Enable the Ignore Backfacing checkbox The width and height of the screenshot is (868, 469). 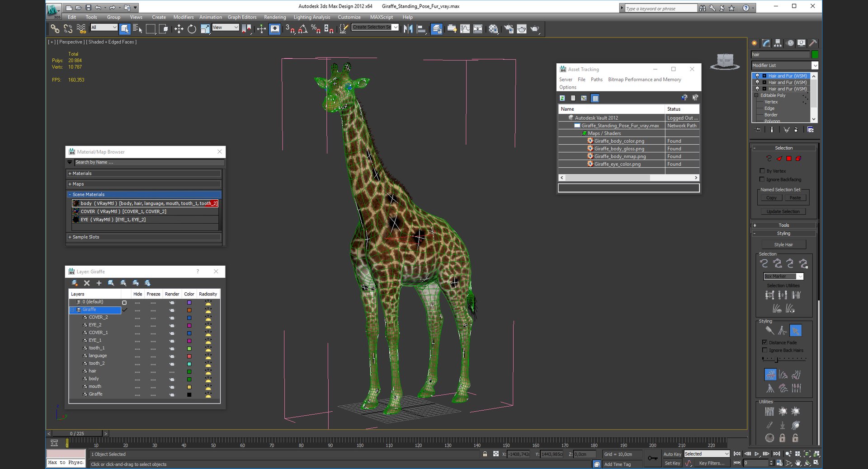pyautogui.click(x=763, y=179)
